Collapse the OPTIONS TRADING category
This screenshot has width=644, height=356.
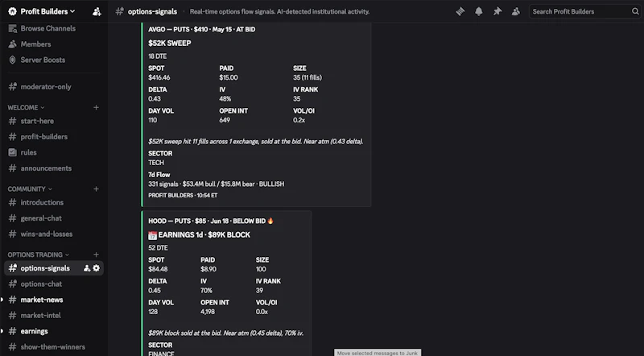tap(38, 255)
